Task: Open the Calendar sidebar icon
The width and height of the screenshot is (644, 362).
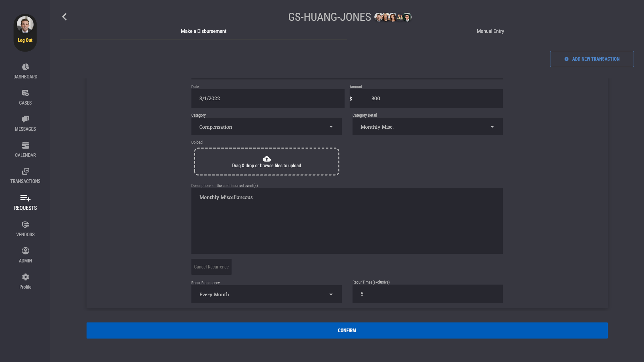Action: pos(25,145)
